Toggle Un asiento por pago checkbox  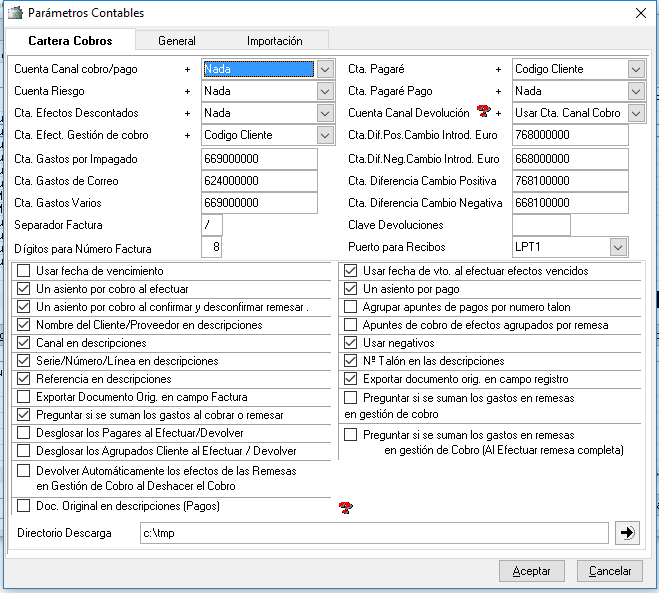tap(351, 289)
